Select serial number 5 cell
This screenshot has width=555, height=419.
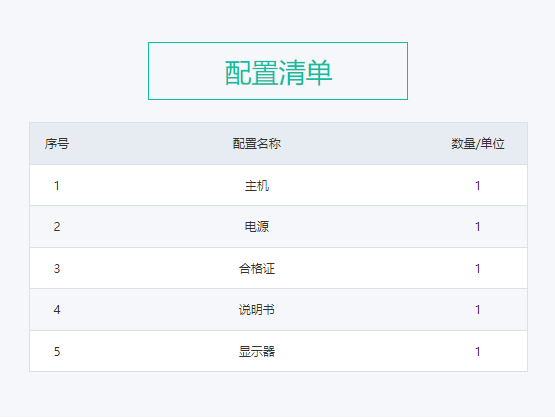tap(57, 351)
